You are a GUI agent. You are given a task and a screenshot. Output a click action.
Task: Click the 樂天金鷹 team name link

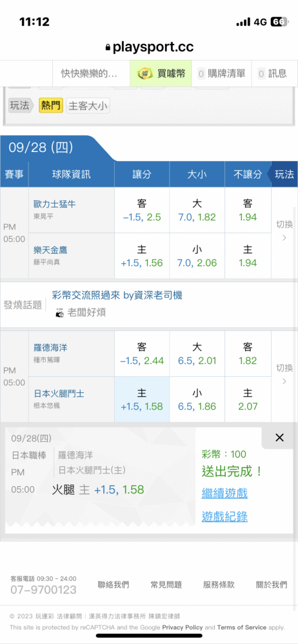point(50,249)
